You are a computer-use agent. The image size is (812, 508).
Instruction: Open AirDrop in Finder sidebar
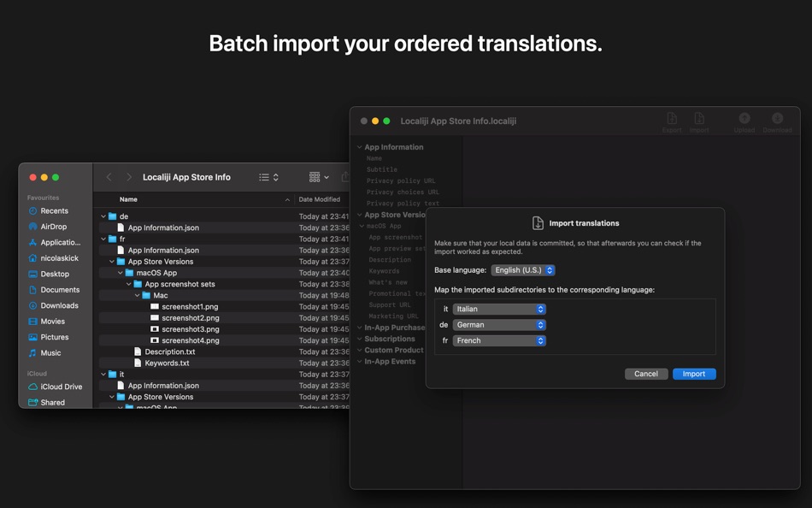pos(53,227)
